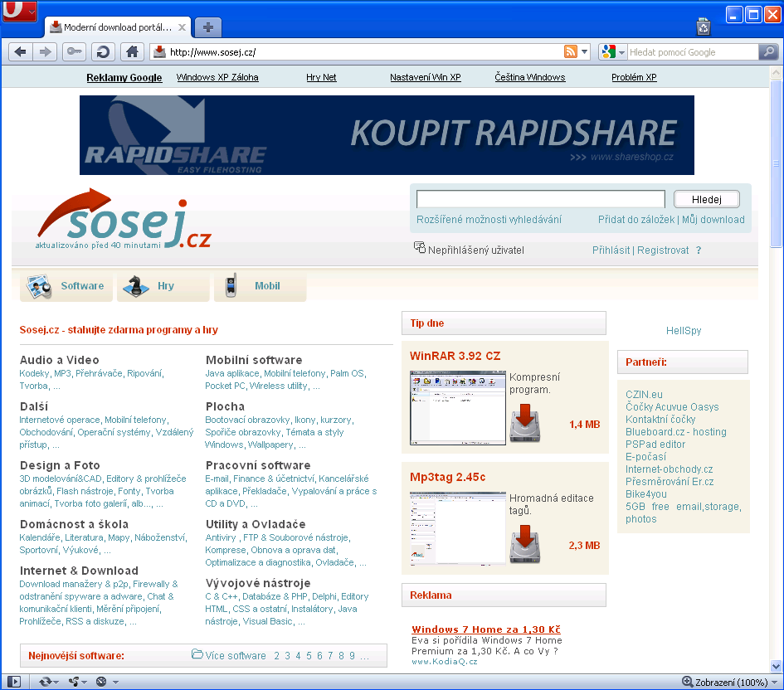The height and width of the screenshot is (690, 784).
Task: Download WinRAR via red arrow disk icon
Action: (525, 424)
